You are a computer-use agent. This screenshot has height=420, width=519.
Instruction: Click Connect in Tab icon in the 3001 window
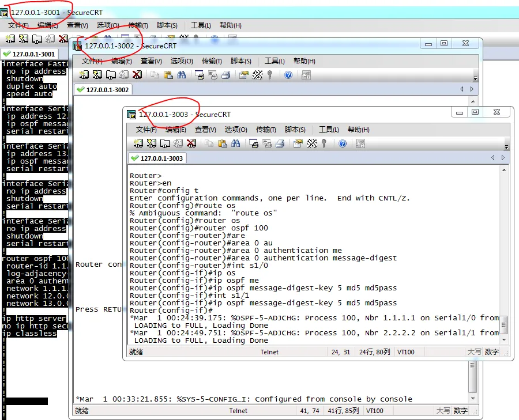tap(36, 39)
